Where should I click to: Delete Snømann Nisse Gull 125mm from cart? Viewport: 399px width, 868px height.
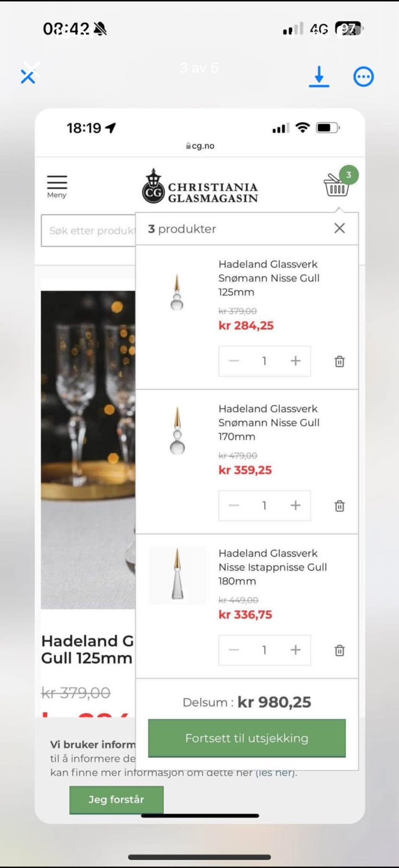[339, 361]
